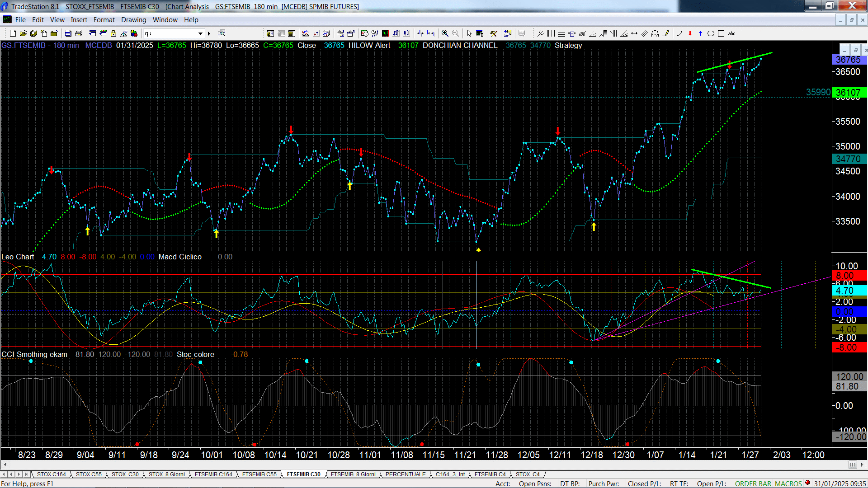This screenshot has height=488, width=868.
Task: Click the padlock Lock toolbar icon
Action: (113, 33)
